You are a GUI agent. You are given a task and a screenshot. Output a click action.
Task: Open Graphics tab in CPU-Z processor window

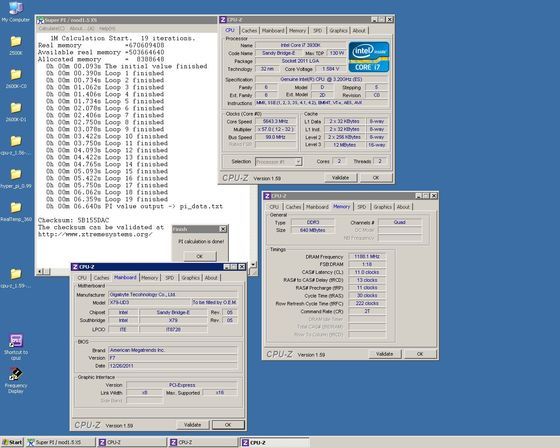click(338, 31)
